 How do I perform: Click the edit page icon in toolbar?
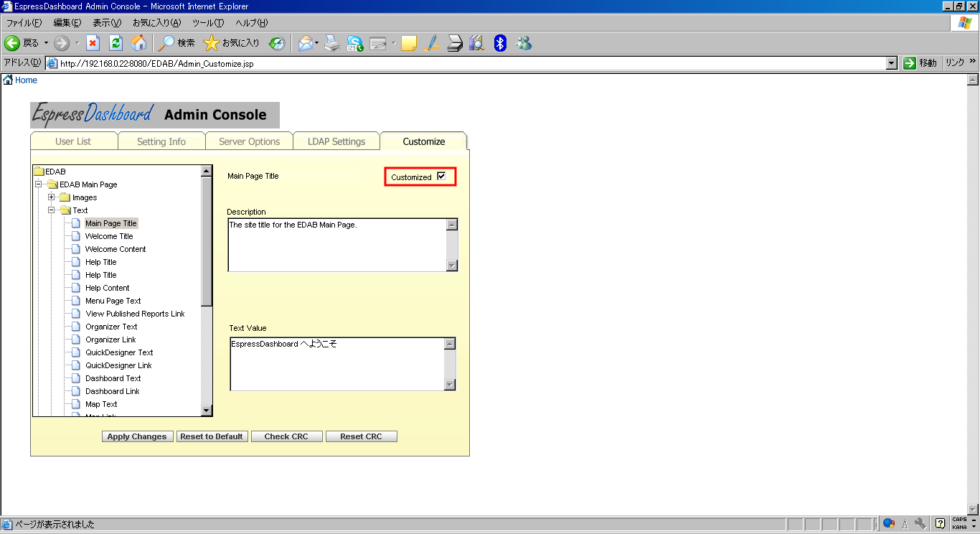click(378, 43)
